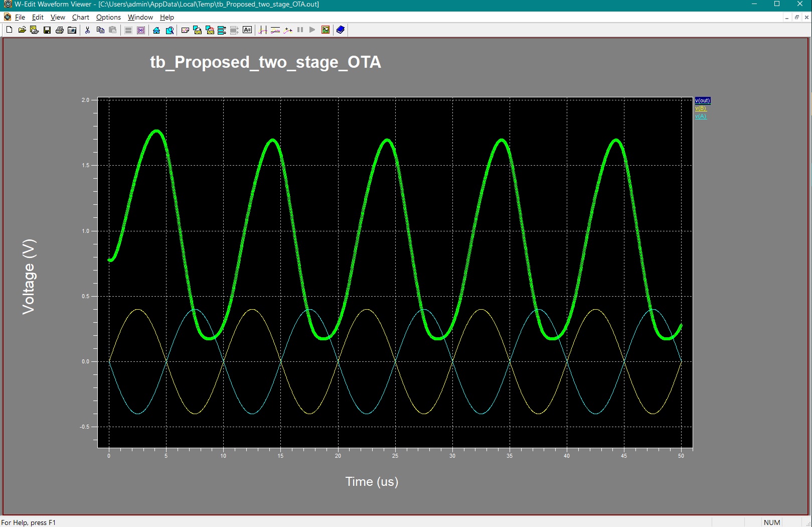The width and height of the screenshot is (812, 527).
Task: Save the waveform using floppy disk icon
Action: 47,30
